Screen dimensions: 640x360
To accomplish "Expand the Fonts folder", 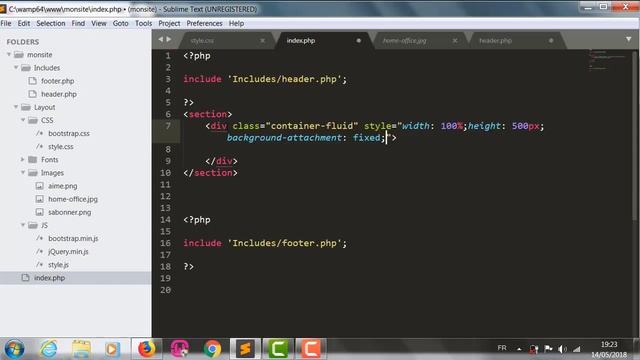I will 23,159.
